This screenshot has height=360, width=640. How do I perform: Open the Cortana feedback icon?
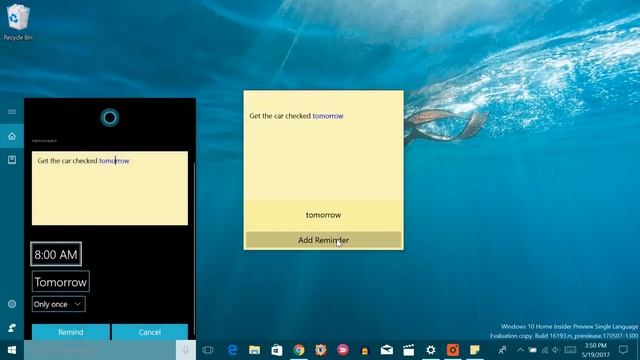(x=12, y=327)
